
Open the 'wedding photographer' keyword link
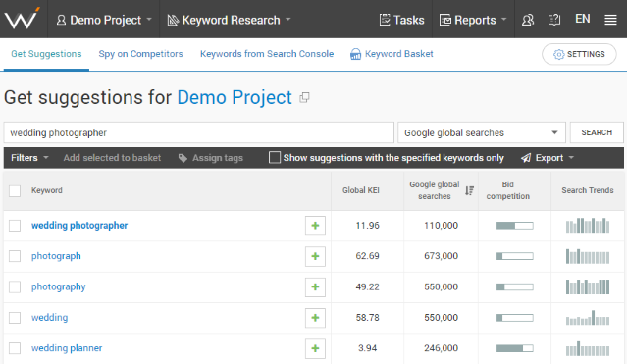coord(79,226)
